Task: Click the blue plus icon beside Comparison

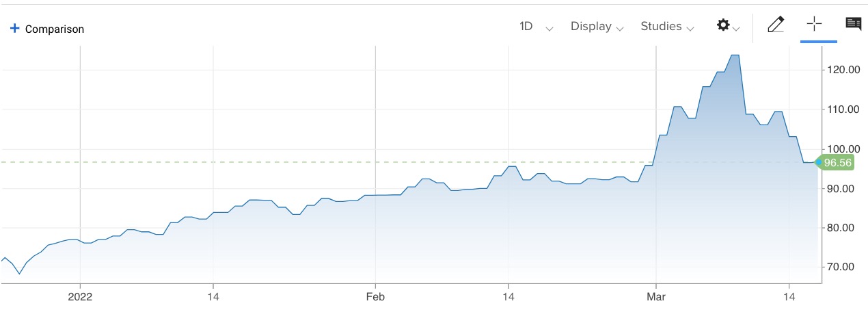Action: [15, 29]
